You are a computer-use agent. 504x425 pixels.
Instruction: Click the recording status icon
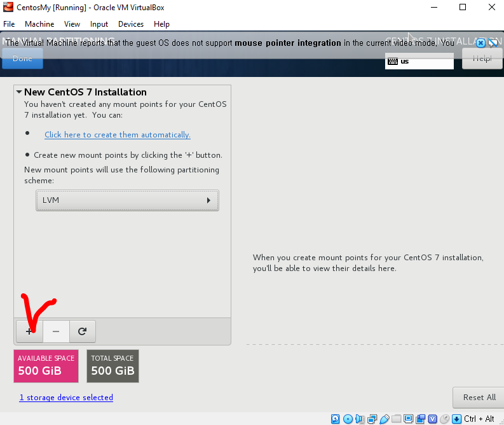click(421, 419)
